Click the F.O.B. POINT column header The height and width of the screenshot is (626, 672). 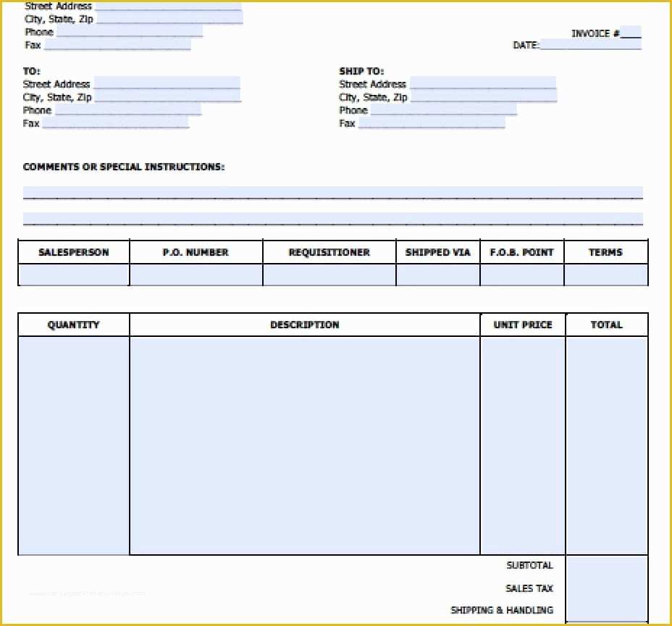click(x=521, y=252)
